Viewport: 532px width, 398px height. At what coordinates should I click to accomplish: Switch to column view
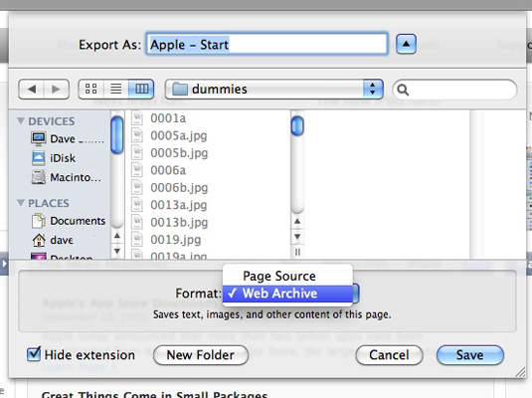click(x=141, y=90)
